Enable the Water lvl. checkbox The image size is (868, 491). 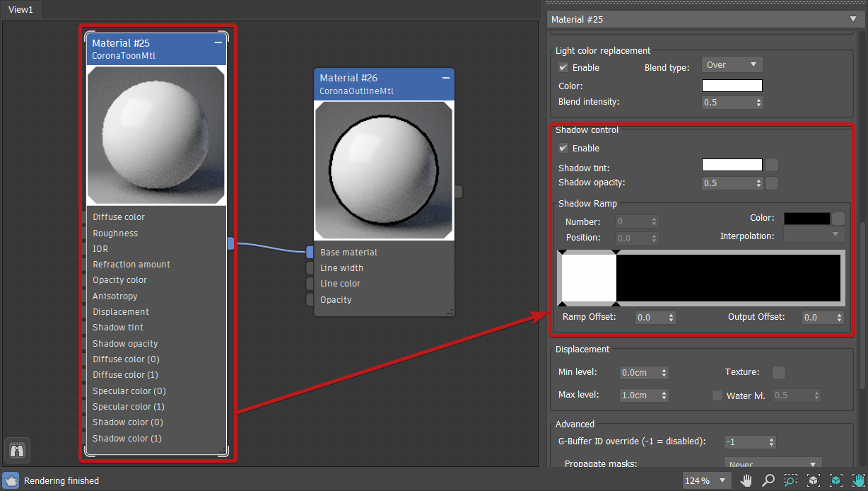[x=717, y=395]
